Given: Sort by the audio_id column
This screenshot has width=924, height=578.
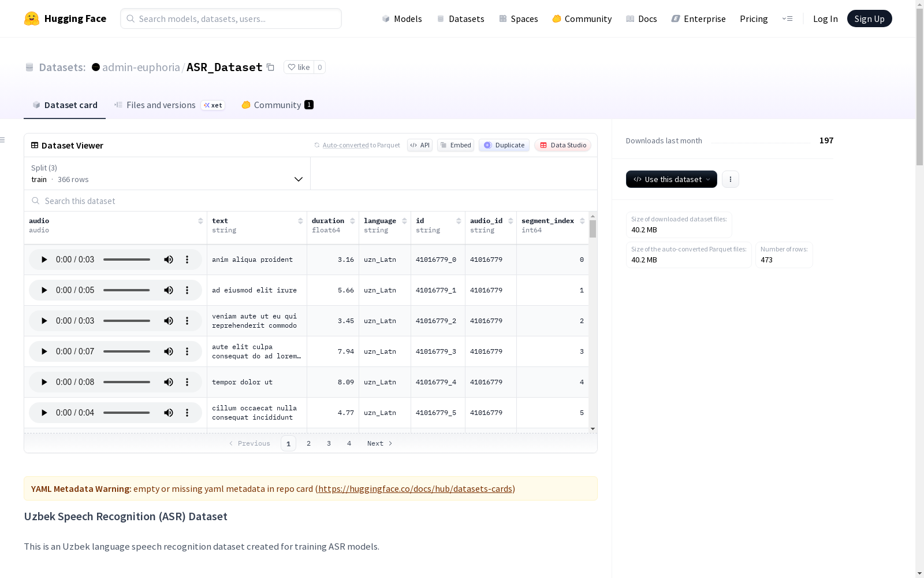Looking at the screenshot, I should click(x=511, y=221).
